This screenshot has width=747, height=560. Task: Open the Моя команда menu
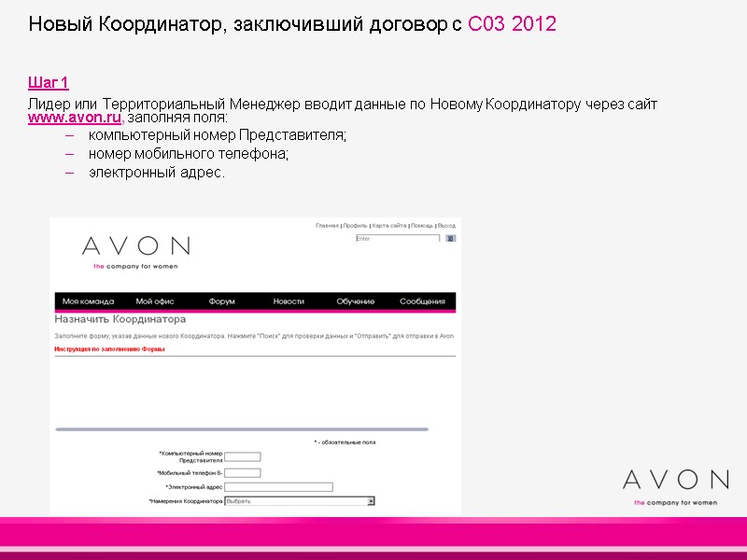point(88,301)
